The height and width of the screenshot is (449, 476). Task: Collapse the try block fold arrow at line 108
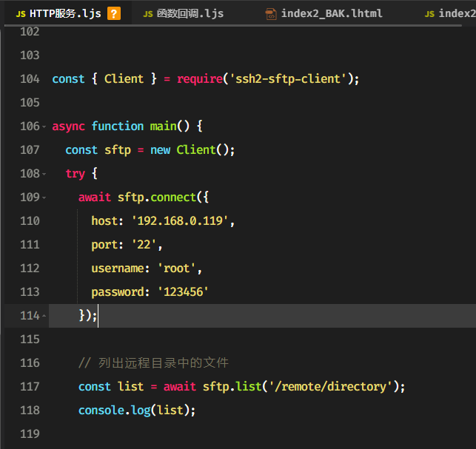pyautogui.click(x=44, y=174)
